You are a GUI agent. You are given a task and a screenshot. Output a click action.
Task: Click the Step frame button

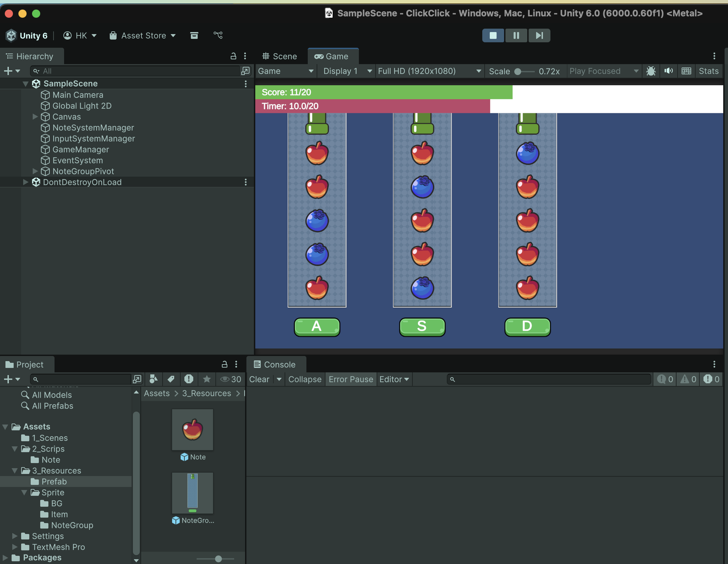pos(539,35)
